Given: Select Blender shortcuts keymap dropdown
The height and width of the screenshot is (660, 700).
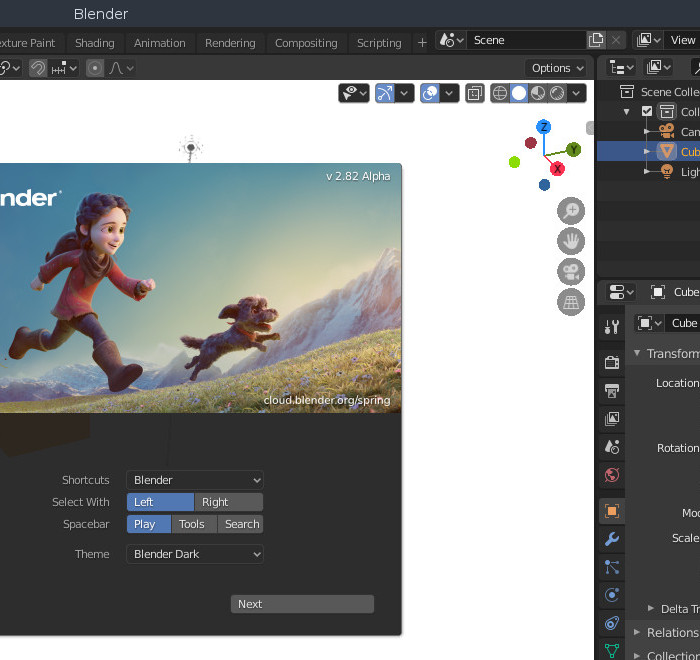Looking at the screenshot, I should tap(195, 480).
